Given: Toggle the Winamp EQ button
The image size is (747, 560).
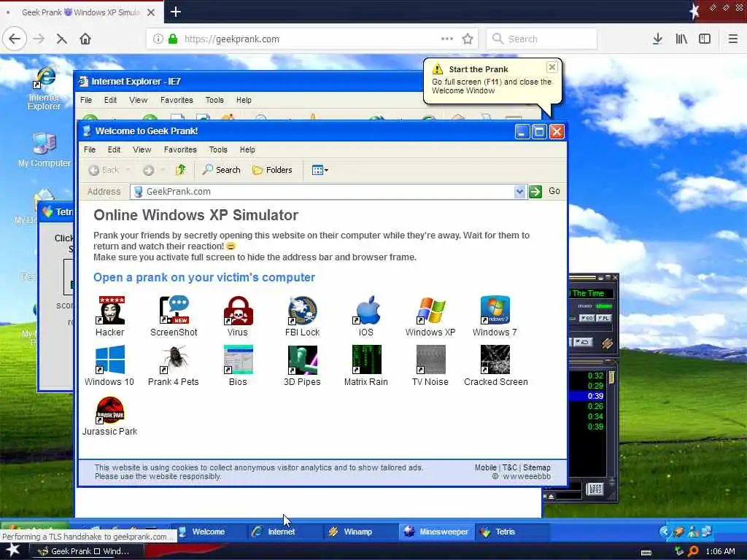Looking at the screenshot, I should [587, 318].
